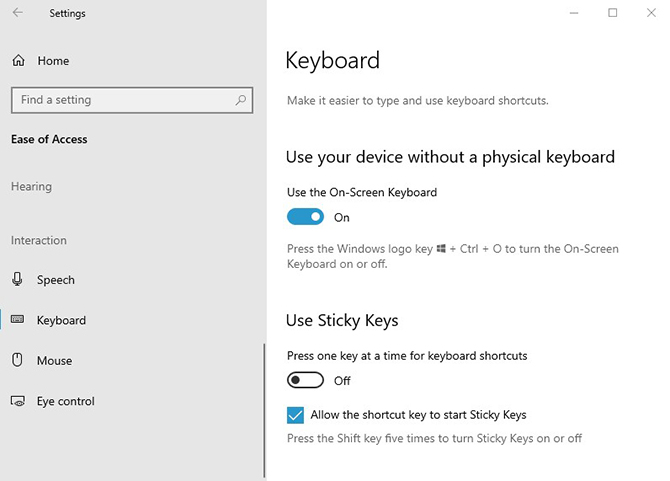This screenshot has height=481, width=670.
Task: Minimize the Settings window
Action: [x=574, y=13]
